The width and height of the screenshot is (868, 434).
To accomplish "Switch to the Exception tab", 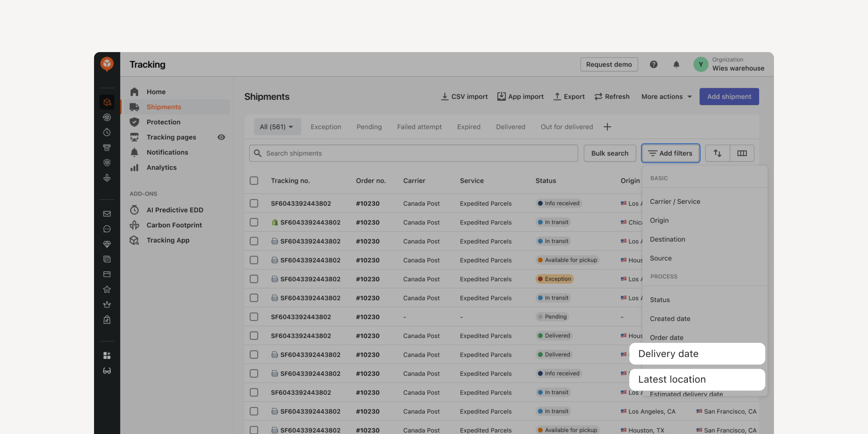I will point(325,127).
